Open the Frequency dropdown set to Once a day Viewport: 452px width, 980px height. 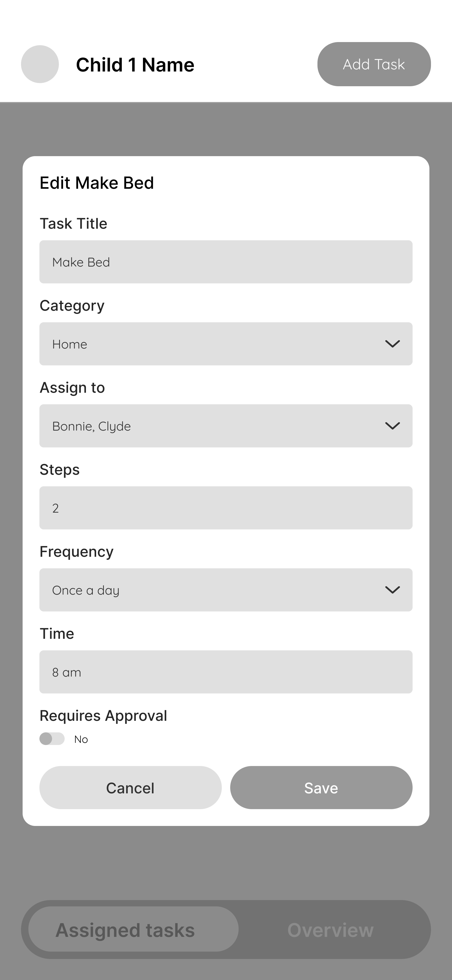pyautogui.click(x=226, y=590)
